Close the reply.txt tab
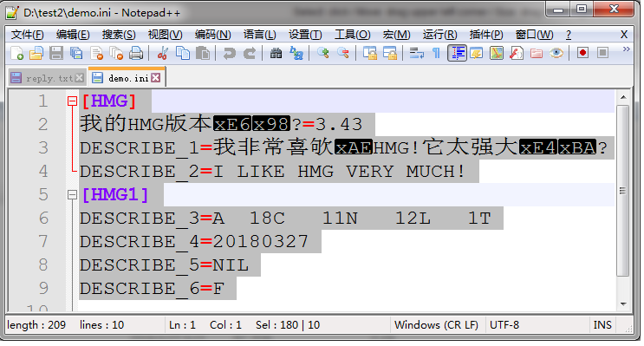 tap(80, 78)
